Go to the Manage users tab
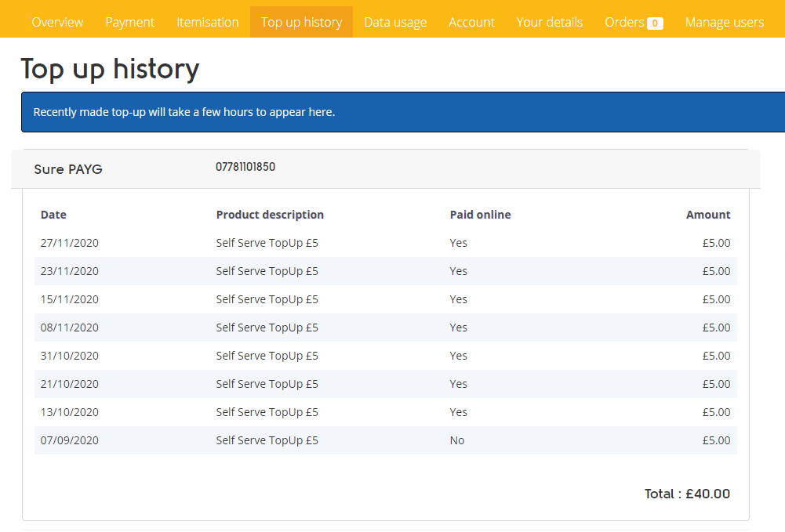 click(x=724, y=22)
